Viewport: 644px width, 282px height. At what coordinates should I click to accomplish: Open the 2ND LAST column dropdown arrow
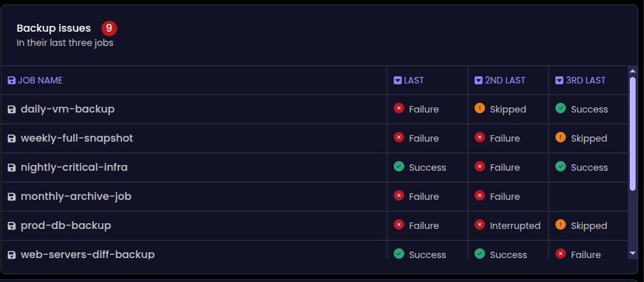[478, 80]
